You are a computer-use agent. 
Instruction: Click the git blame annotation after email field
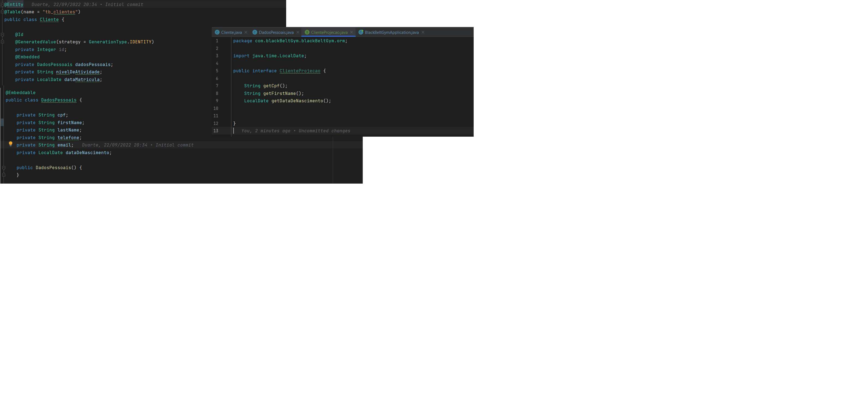click(x=138, y=145)
